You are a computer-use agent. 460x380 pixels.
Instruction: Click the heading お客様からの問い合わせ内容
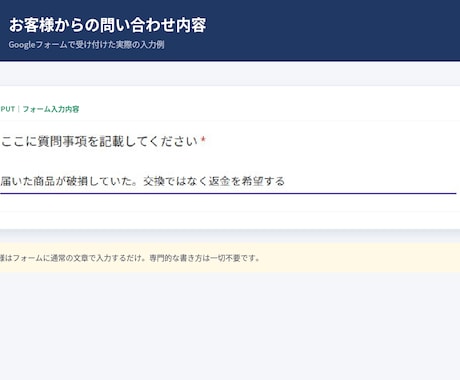coord(107,25)
